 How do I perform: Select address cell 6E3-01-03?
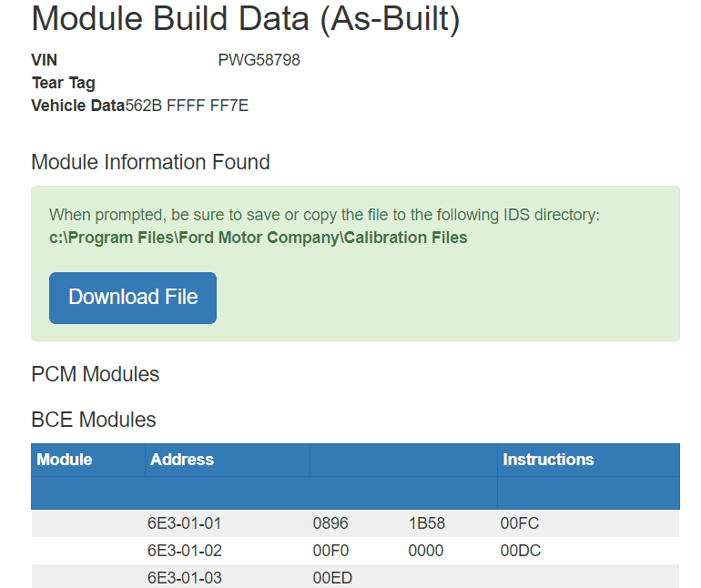185,578
